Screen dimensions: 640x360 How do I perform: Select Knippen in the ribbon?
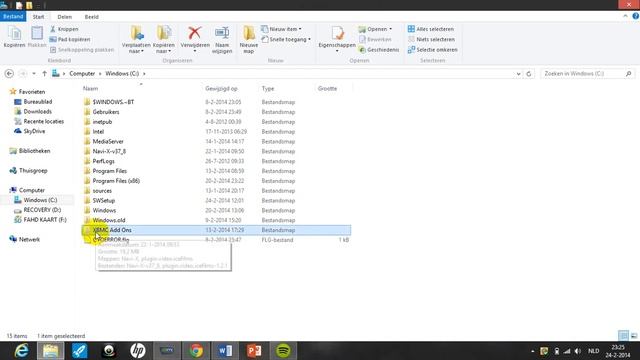[x=64, y=29]
